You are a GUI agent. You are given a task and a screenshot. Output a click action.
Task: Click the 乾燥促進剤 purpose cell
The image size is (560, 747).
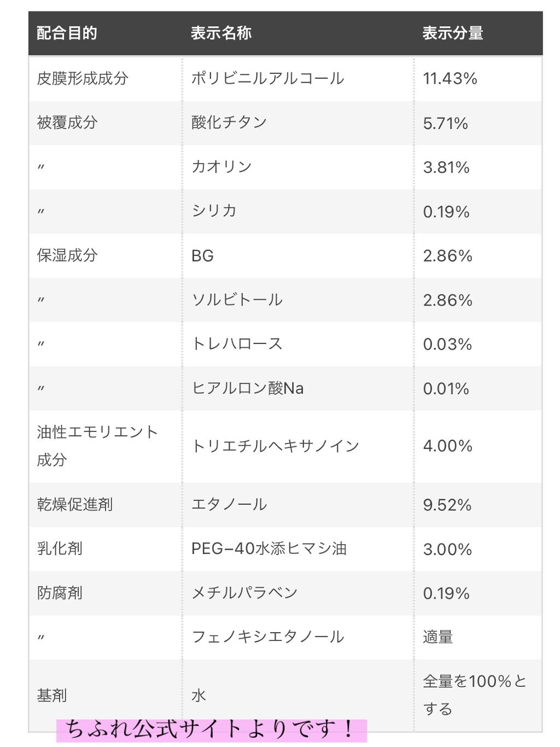[75, 504]
